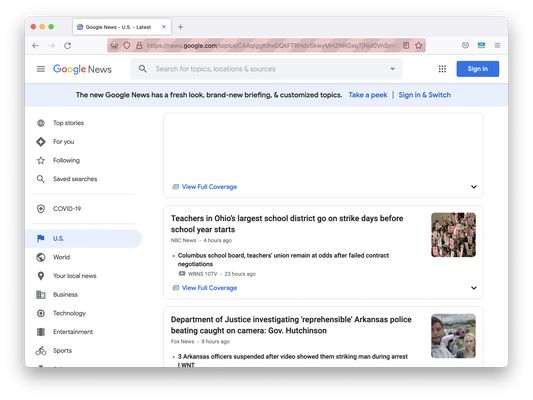
Task: Click the Take a peek link
Action: pos(368,95)
